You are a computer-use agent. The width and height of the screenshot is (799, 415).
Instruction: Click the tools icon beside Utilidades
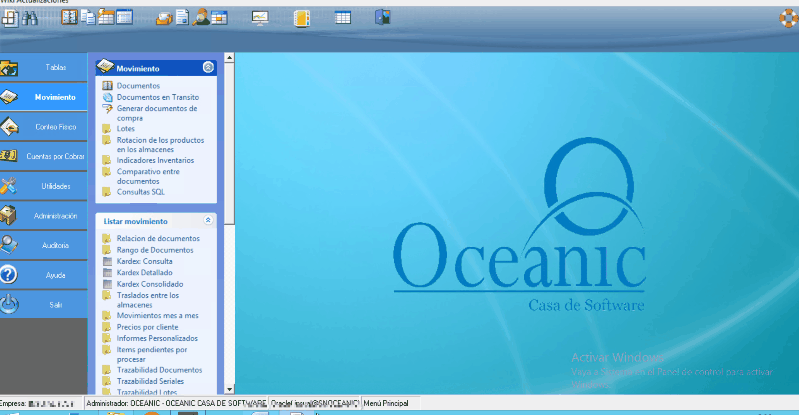(9, 186)
